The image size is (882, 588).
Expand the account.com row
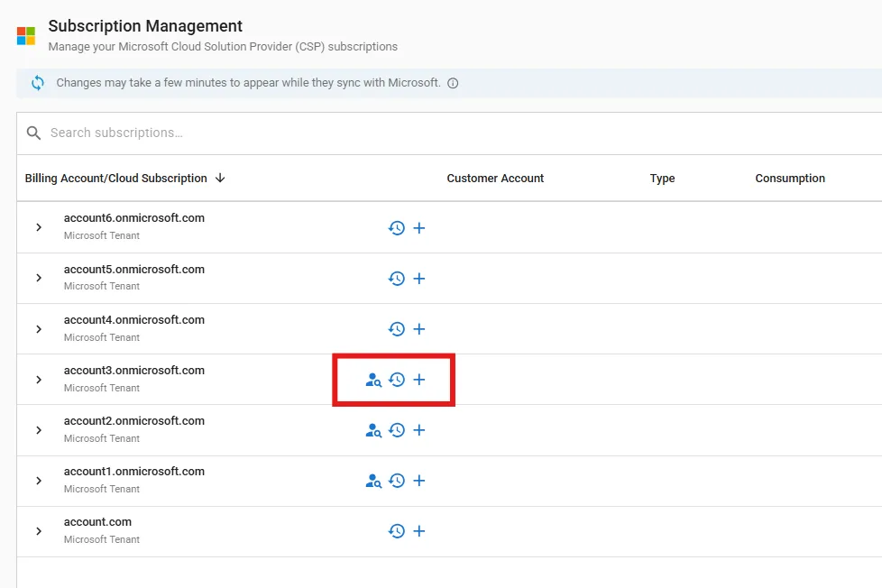(39, 531)
